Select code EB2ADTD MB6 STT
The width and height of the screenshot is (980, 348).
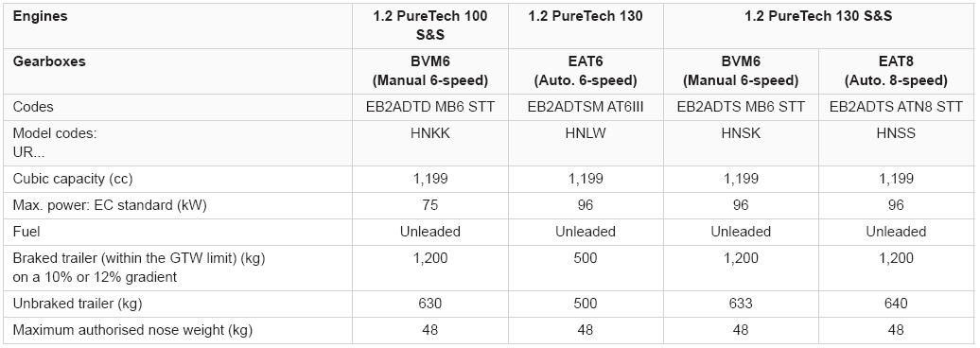[430, 107]
